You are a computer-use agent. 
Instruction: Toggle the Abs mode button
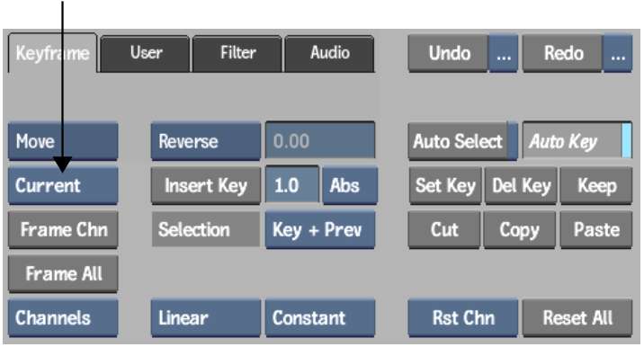(350, 185)
